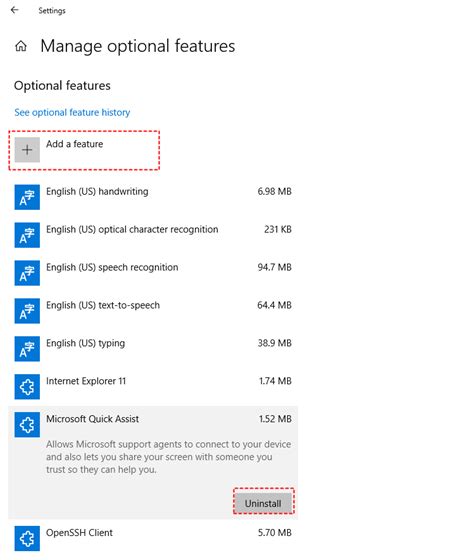Click the Settings window title text
Image resolution: width=474 pixels, height=560 pixels.
click(52, 11)
